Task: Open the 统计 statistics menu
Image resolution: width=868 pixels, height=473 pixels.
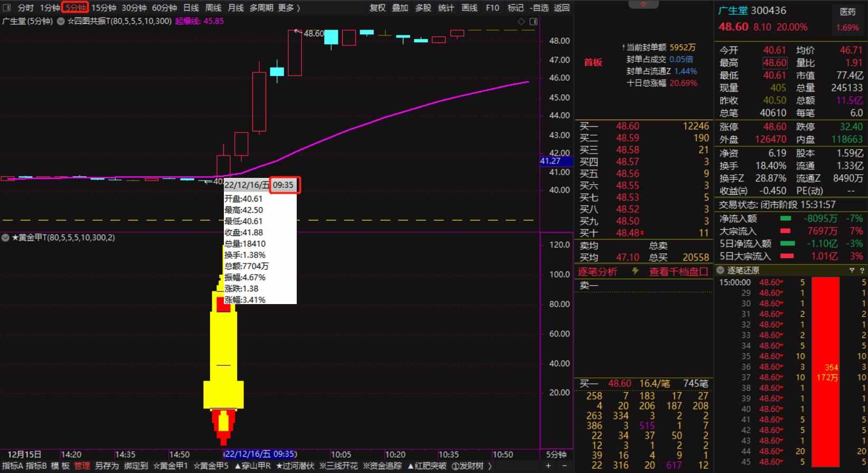Action: pos(446,7)
